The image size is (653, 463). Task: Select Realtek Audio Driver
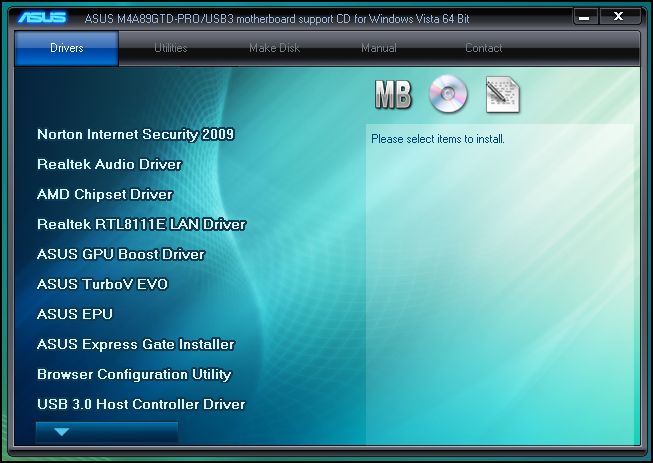click(110, 164)
